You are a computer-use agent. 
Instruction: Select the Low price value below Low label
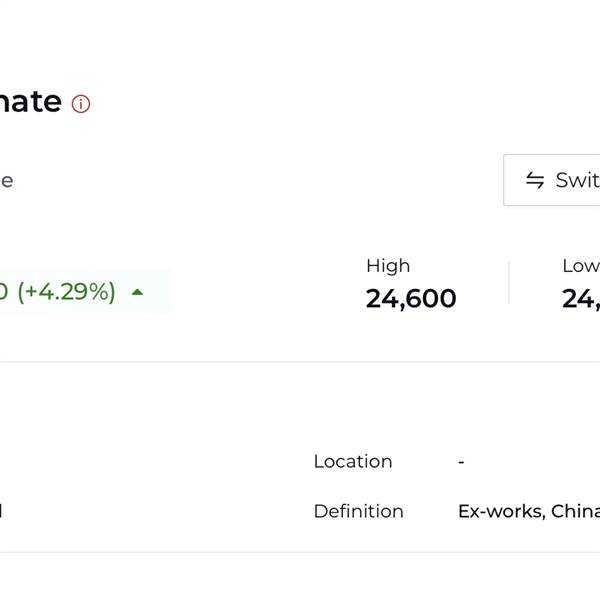click(581, 298)
